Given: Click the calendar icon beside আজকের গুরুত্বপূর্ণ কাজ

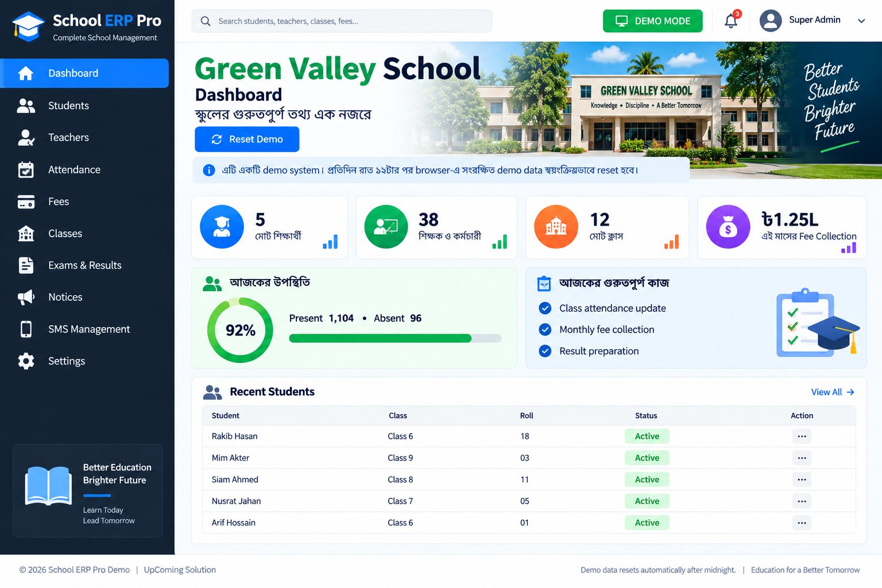Looking at the screenshot, I should coord(544,284).
